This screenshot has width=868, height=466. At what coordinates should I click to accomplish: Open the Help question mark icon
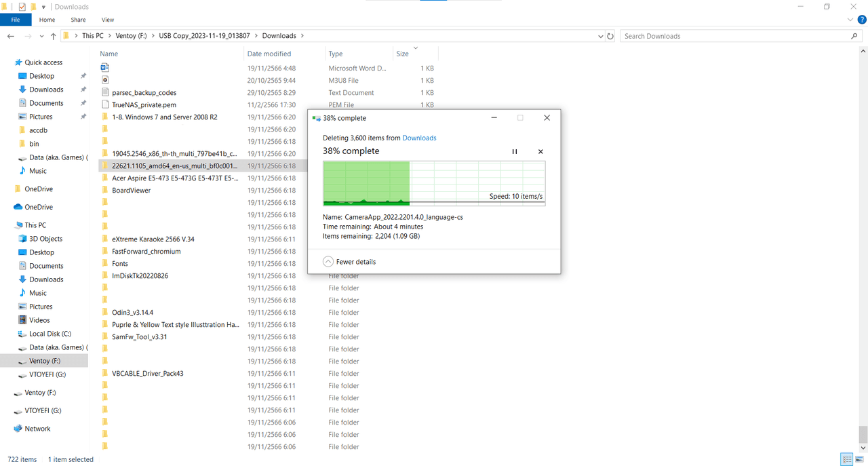coord(861,20)
